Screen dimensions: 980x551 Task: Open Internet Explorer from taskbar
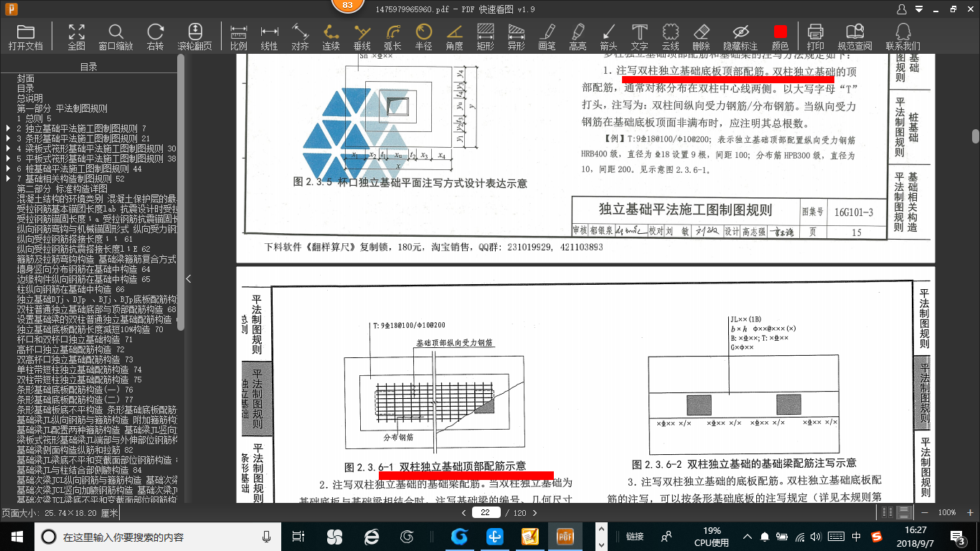pyautogui.click(x=371, y=536)
